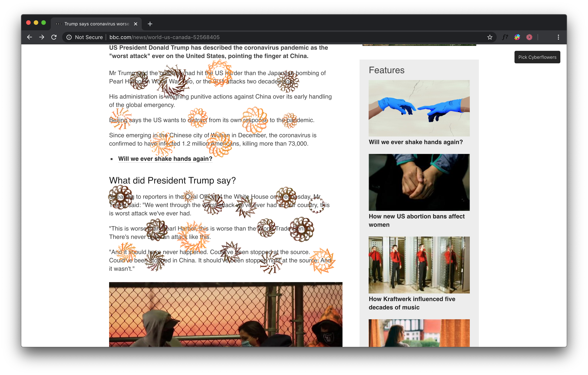Open the Chrome three-dot menu

(x=558, y=37)
